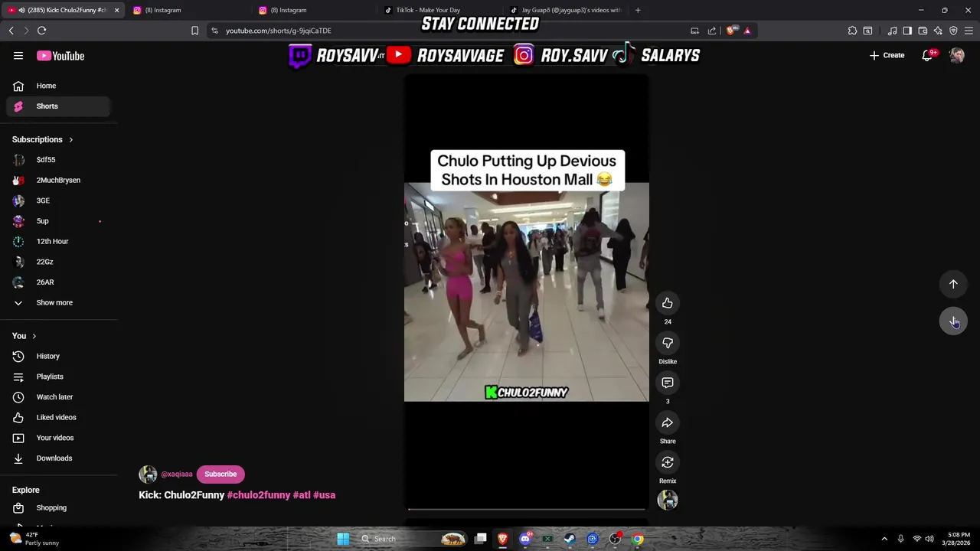The height and width of the screenshot is (551, 980).
Task: Open Brave Rewards triangle icon
Action: (x=747, y=31)
